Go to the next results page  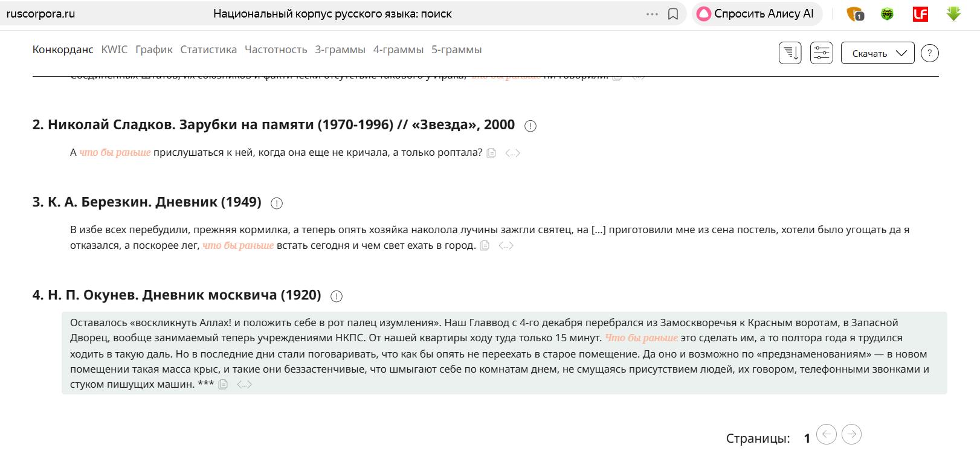click(x=851, y=434)
